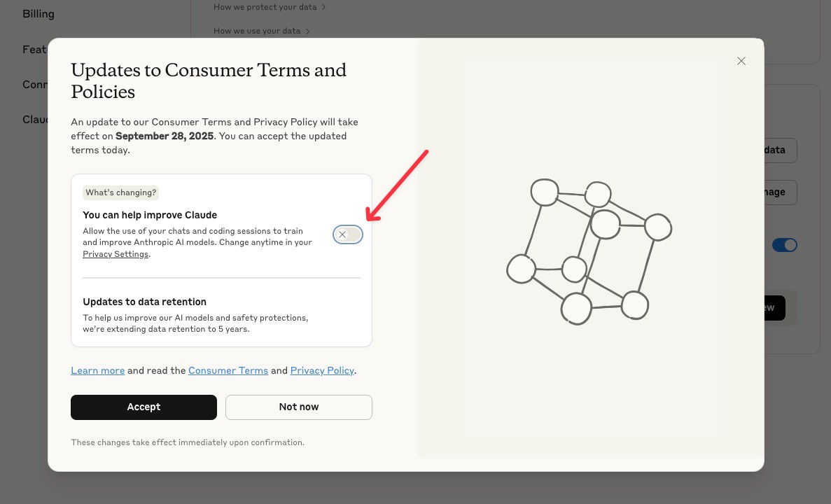Open the Privacy Policy link
The width and height of the screenshot is (831, 504).
pyautogui.click(x=322, y=370)
